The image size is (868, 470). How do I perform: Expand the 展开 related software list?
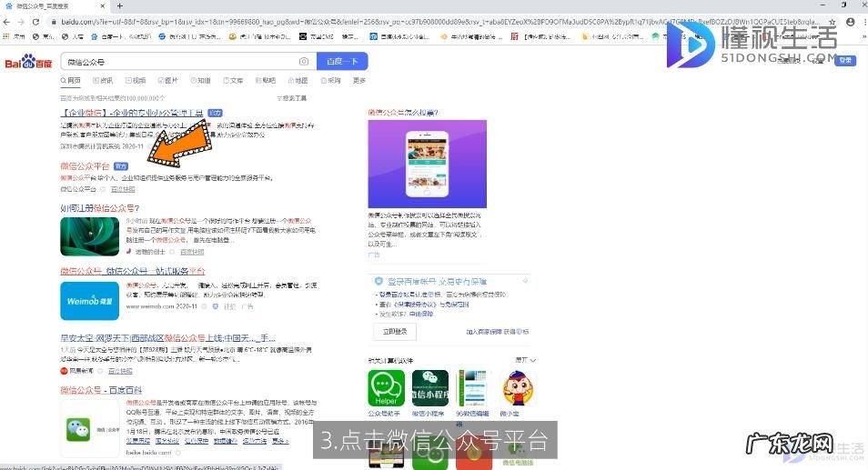525,360
